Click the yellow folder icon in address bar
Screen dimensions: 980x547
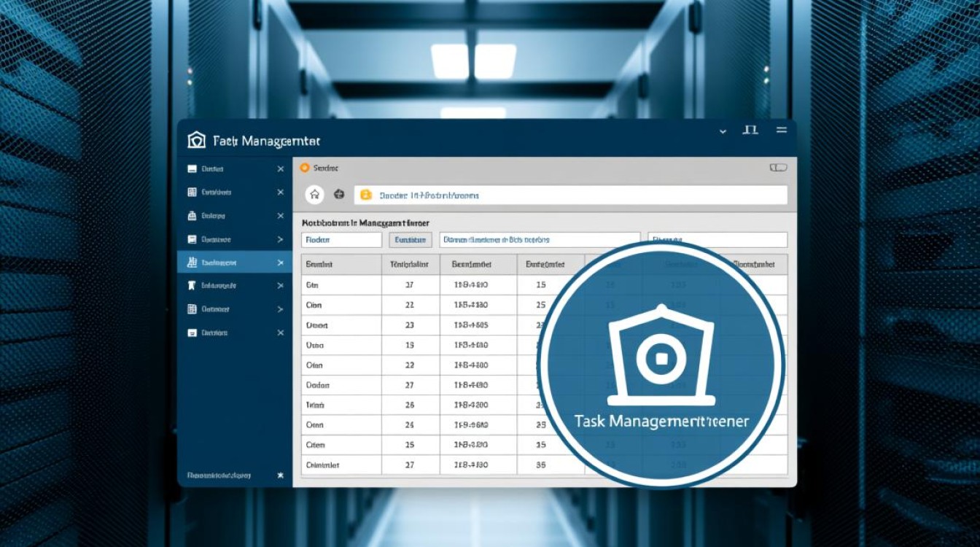click(366, 195)
